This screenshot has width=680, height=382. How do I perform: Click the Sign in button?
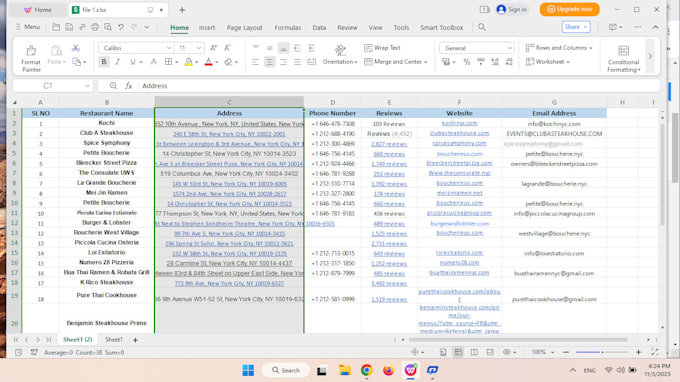(x=512, y=10)
